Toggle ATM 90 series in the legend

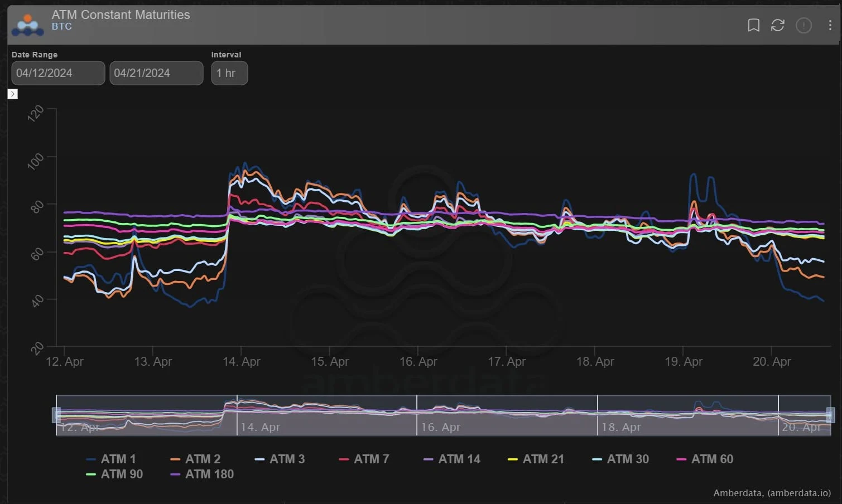[x=115, y=474]
